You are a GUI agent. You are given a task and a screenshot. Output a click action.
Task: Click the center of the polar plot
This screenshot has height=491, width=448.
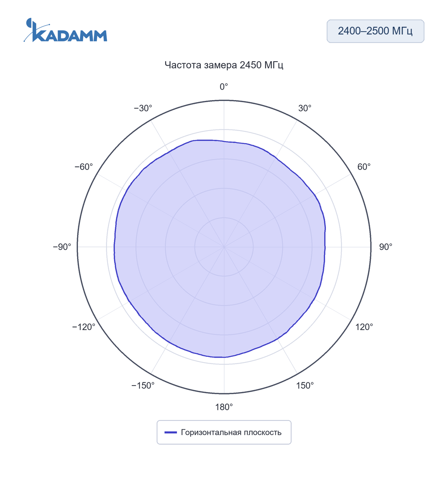coord(224,247)
